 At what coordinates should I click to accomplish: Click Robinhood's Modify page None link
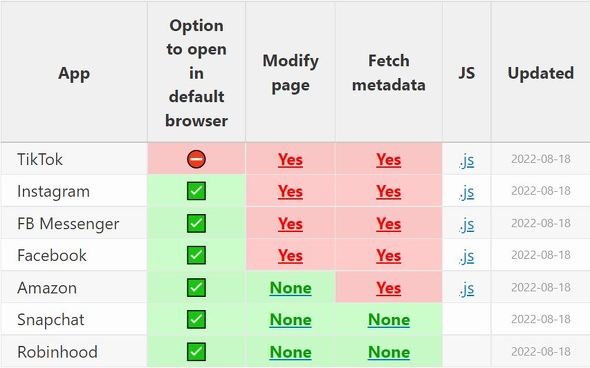click(x=290, y=352)
